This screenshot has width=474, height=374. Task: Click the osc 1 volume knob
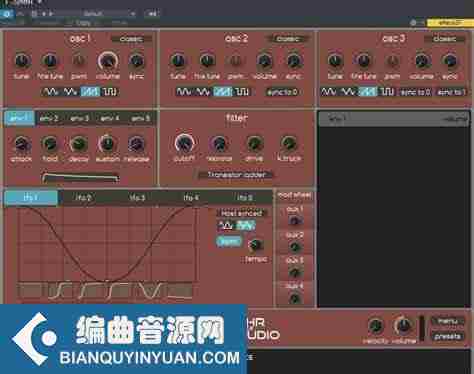click(108, 61)
